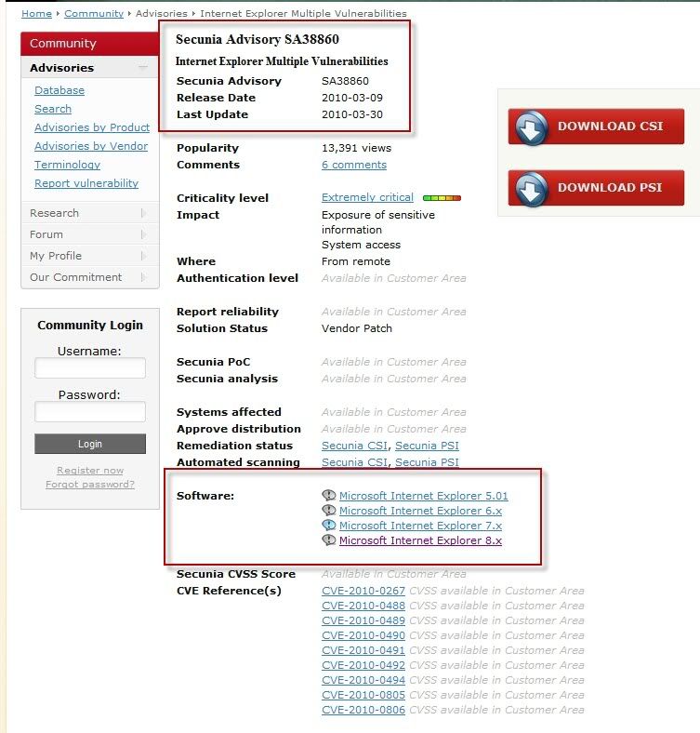Open CVE-2010-0494 reference
Image resolution: width=700 pixels, height=733 pixels.
pos(363,680)
